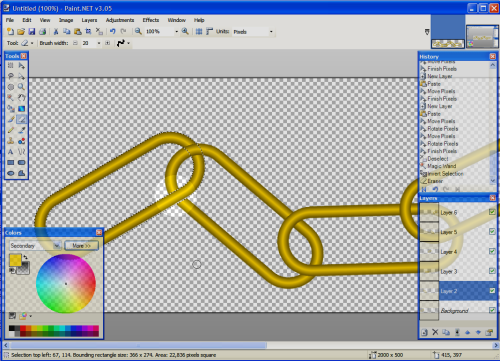Image resolution: width=500 pixels, height=361 pixels.
Task: Expand the Units Pixels dropdown
Action: (x=253, y=32)
